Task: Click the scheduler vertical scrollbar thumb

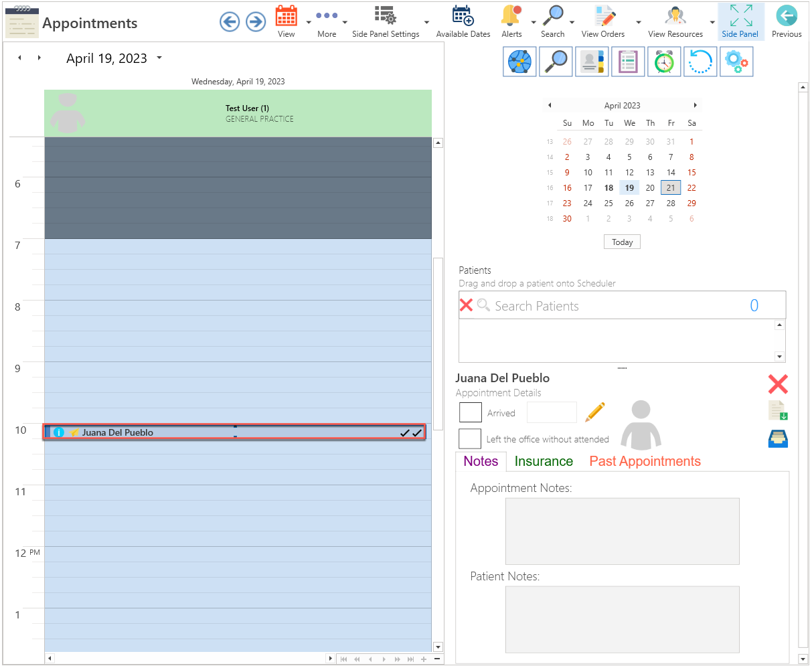Action: click(x=438, y=344)
